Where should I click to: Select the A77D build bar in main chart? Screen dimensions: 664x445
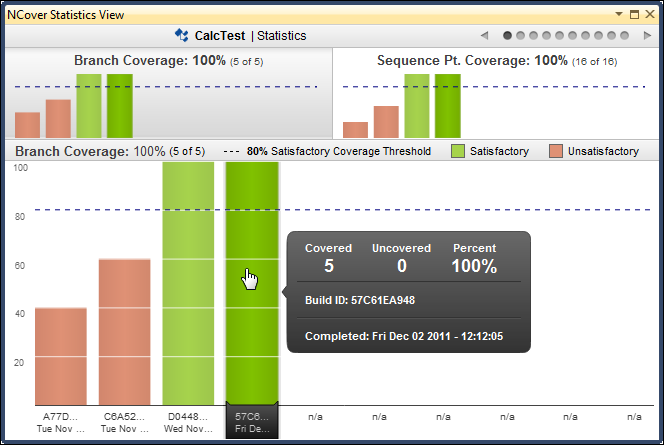[x=60, y=355]
